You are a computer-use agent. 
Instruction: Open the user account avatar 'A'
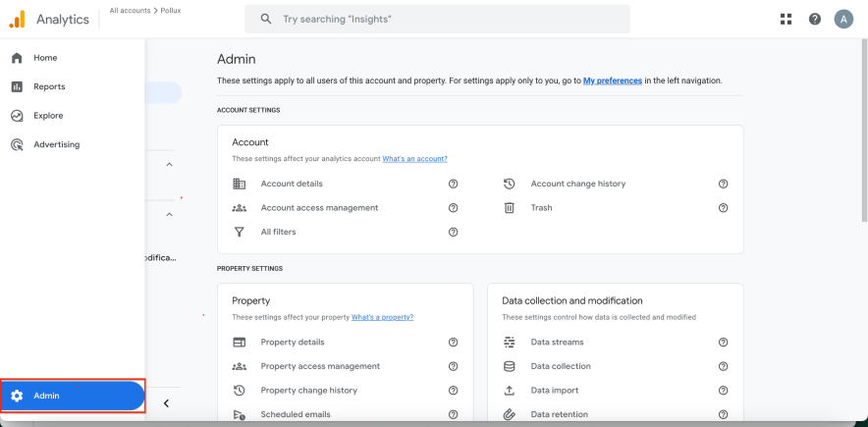(x=843, y=20)
